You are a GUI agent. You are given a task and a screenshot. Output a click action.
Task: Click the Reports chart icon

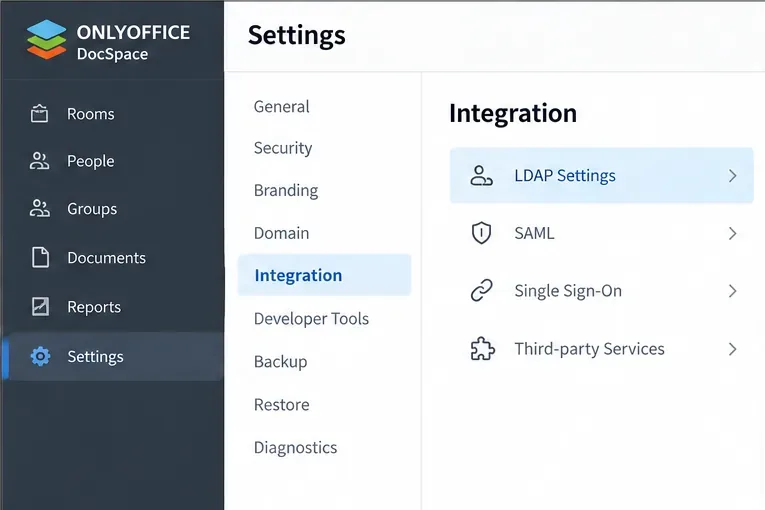(40, 306)
